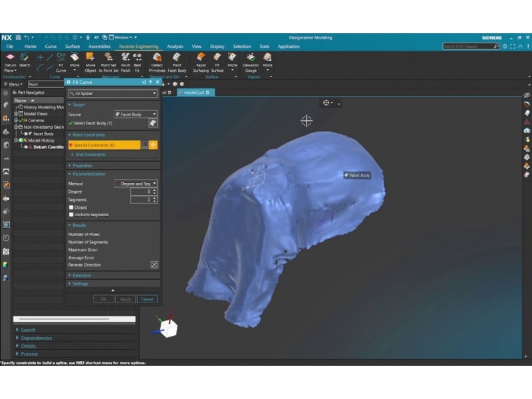Click the Datum Plane tool
532x399 pixels.
tap(10, 61)
